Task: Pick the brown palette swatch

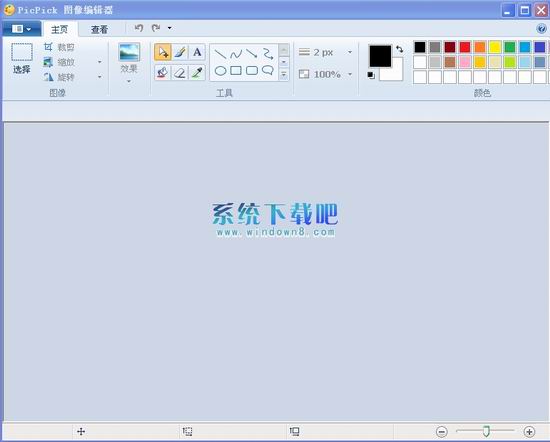Action: [x=450, y=62]
